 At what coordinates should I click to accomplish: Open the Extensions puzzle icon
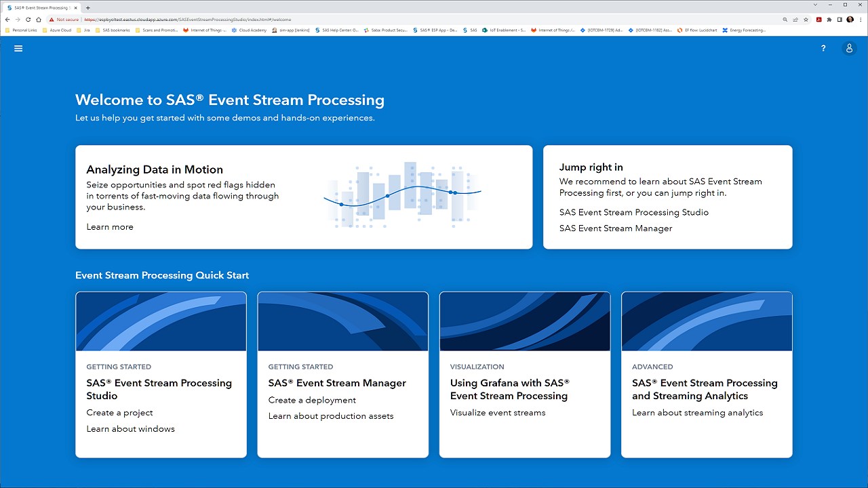829,20
